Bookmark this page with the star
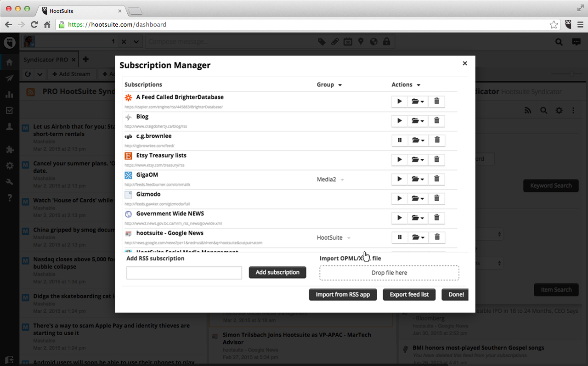 click(x=554, y=25)
